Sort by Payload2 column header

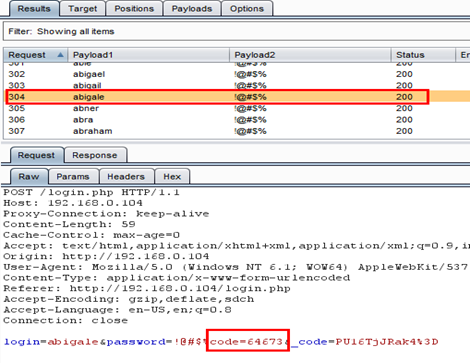point(310,55)
